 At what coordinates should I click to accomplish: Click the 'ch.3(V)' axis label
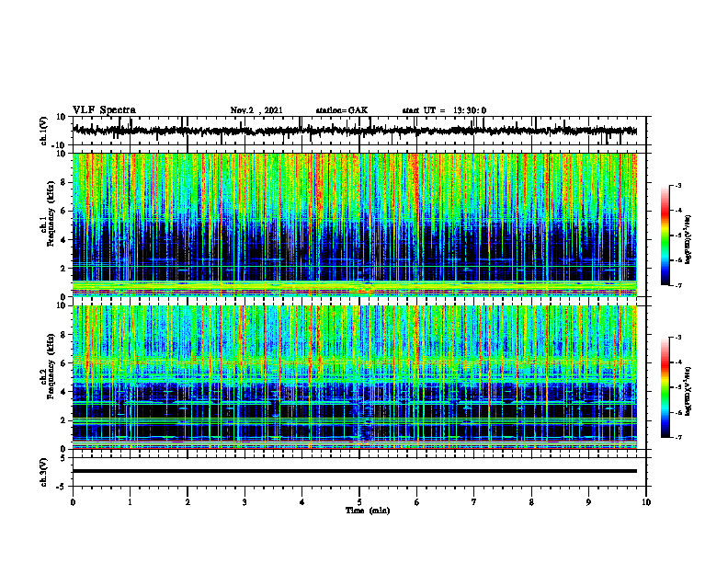(44, 472)
